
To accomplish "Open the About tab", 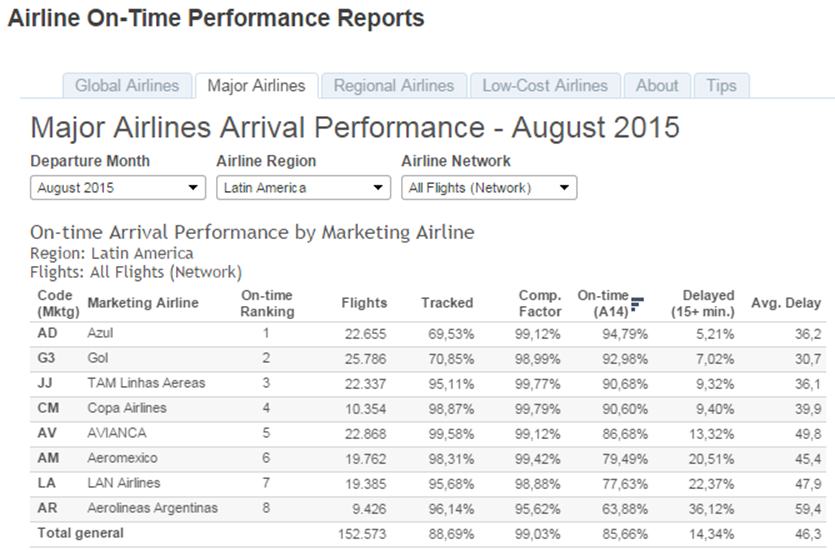I will tap(657, 86).
